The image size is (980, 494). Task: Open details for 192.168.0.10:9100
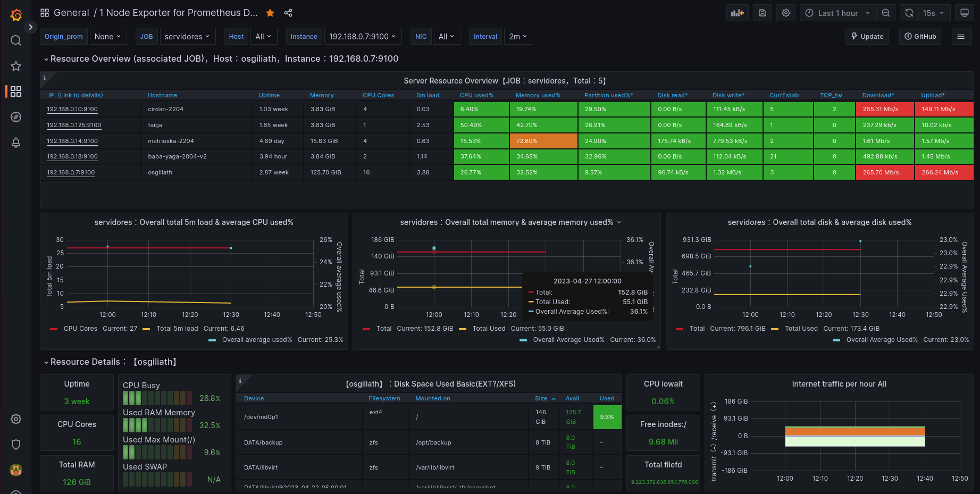tap(72, 109)
